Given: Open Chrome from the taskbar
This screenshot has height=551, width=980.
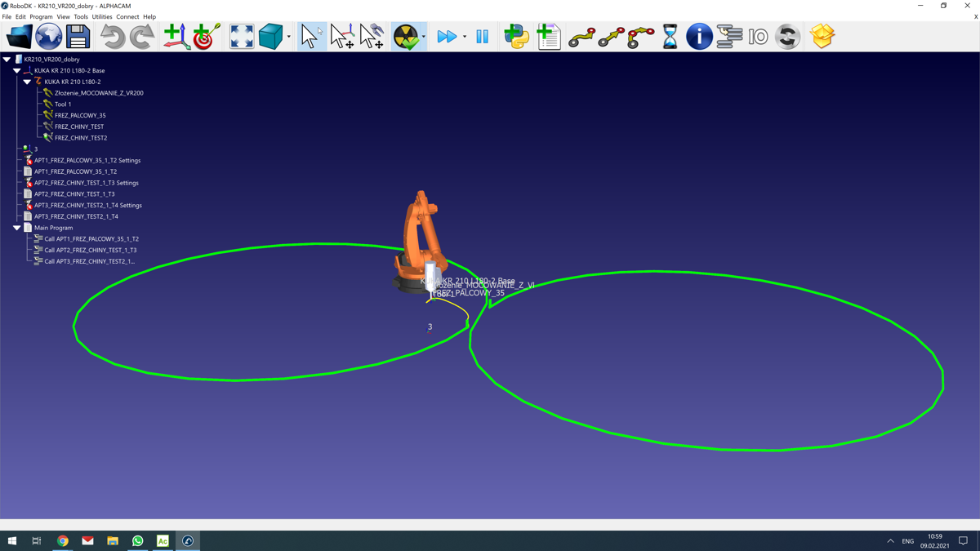Looking at the screenshot, I should coord(62,541).
